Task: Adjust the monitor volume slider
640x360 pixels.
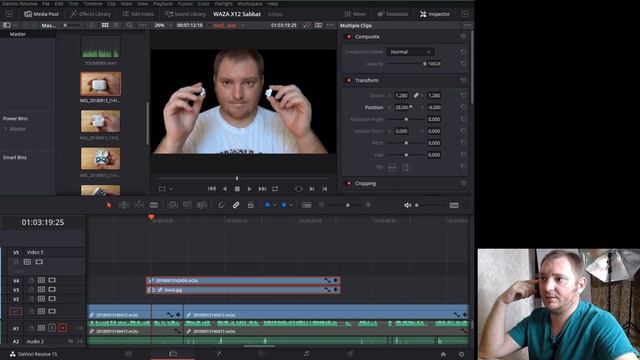Action: (x=429, y=205)
